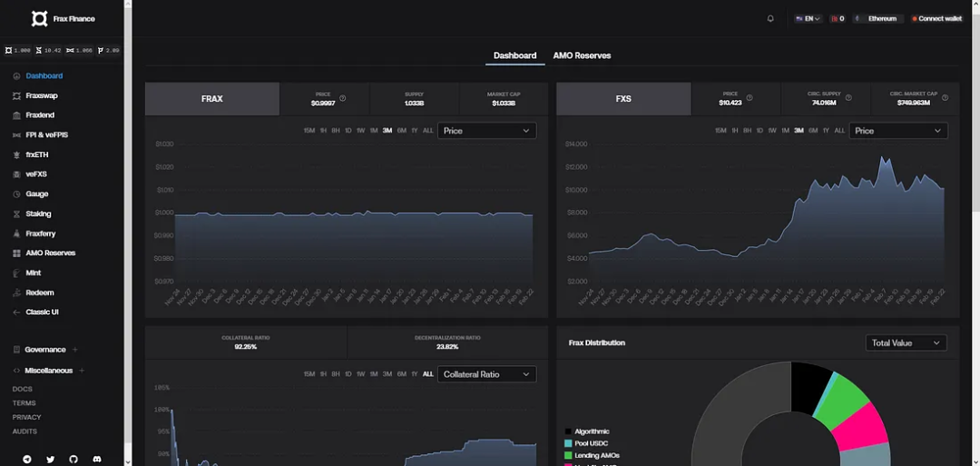Select 15M range on FXS chart

coord(720,131)
